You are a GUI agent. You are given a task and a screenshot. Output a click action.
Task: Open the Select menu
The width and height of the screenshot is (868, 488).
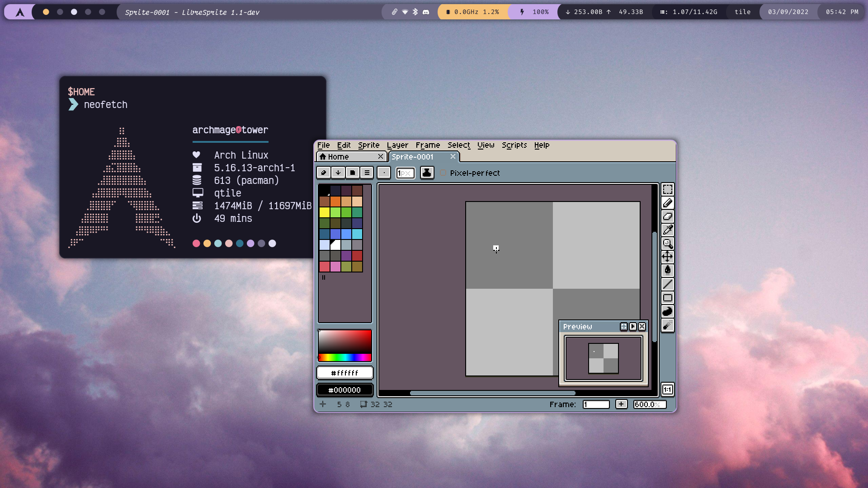(x=458, y=145)
